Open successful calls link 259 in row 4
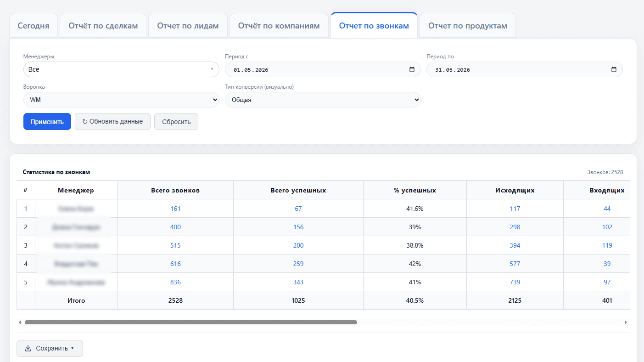Image resolution: width=644 pixels, height=362 pixels. (x=298, y=264)
